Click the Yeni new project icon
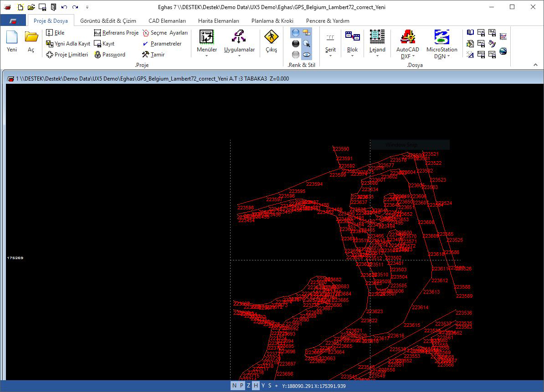Image resolution: width=544 pixels, height=392 pixels. pyautogui.click(x=12, y=41)
